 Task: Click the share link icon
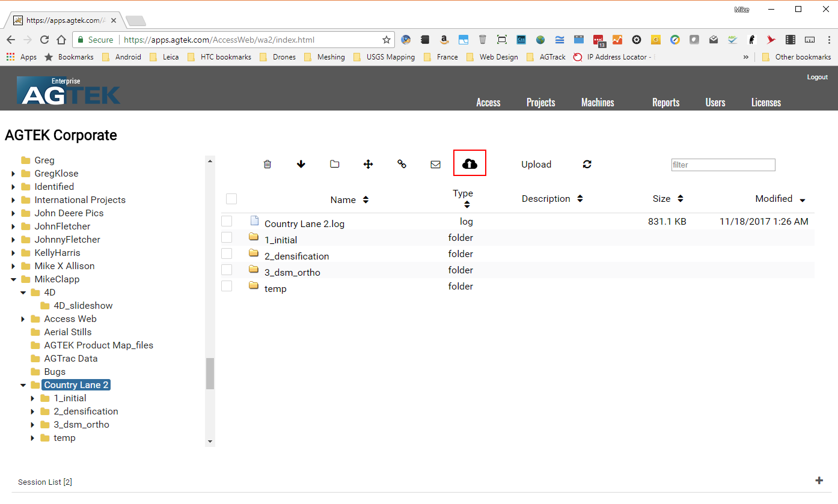(402, 164)
